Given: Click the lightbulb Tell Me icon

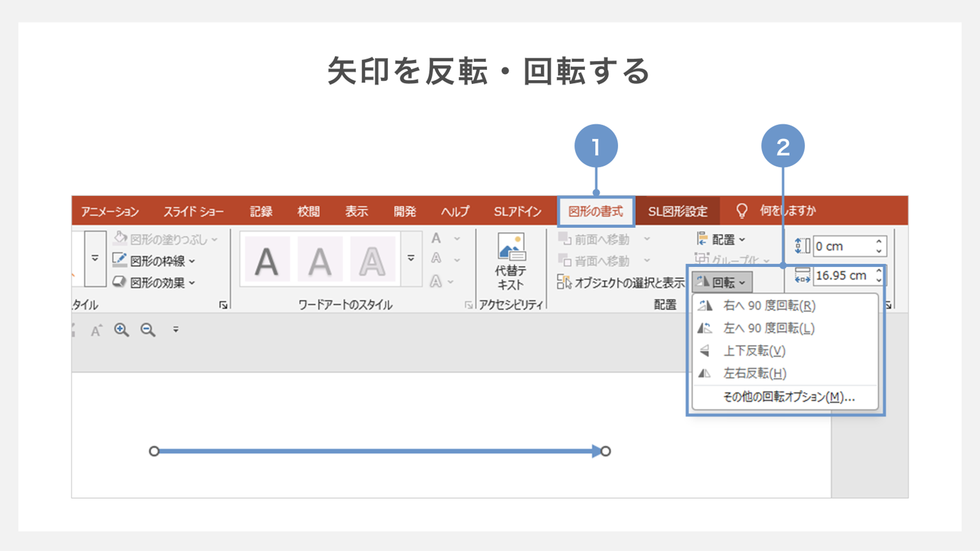Looking at the screenshot, I should coord(742,211).
